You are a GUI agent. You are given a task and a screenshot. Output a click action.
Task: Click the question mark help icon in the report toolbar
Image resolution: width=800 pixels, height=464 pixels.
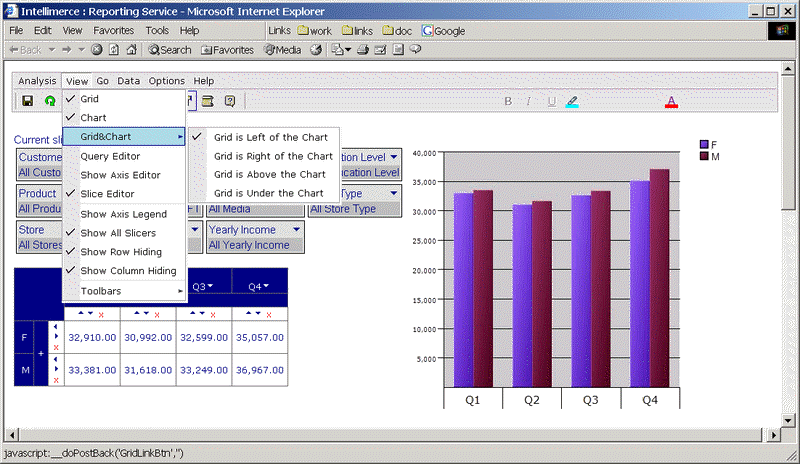click(x=230, y=101)
